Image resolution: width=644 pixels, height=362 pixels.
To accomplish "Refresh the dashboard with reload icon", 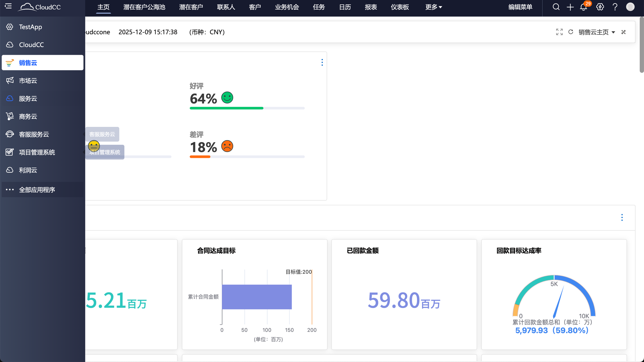I will [571, 32].
